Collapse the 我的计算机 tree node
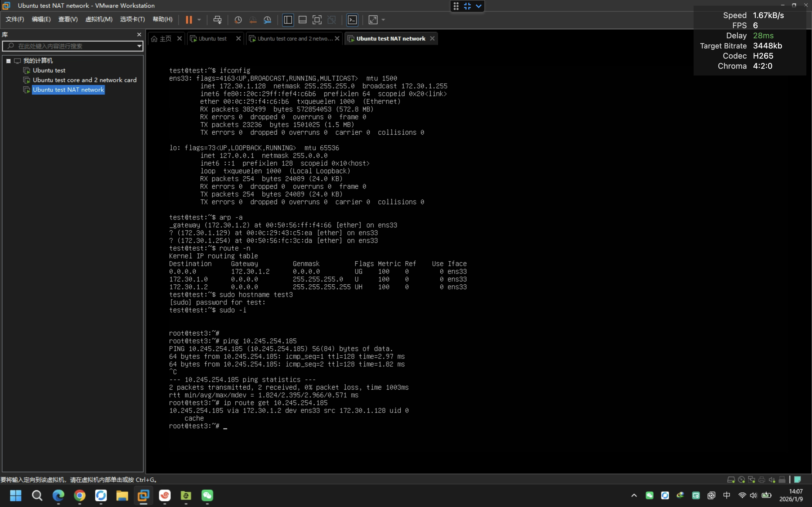The image size is (812, 507). point(8,61)
